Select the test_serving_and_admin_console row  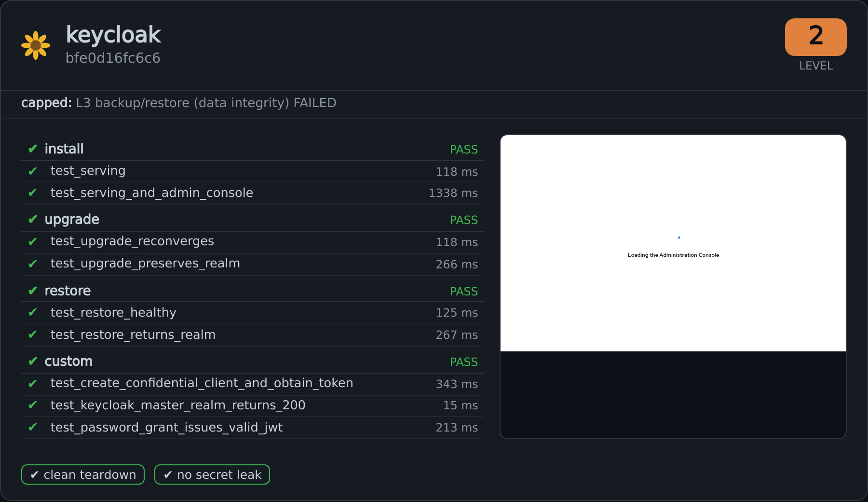pyautogui.click(x=253, y=193)
